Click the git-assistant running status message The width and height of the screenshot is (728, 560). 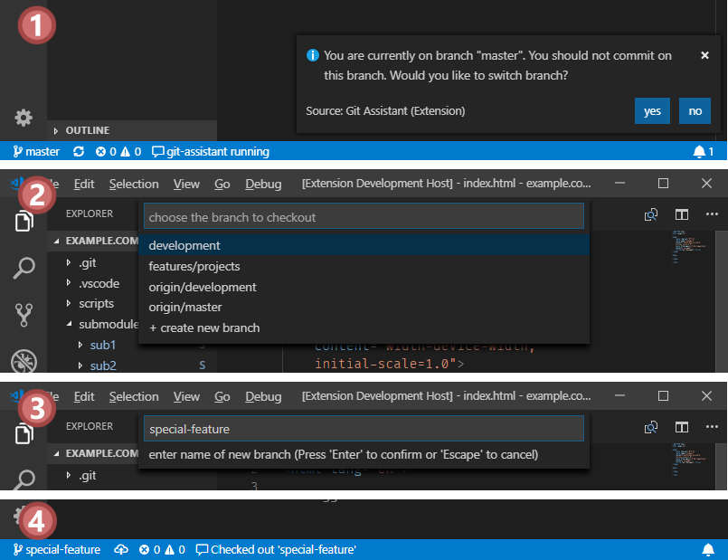coord(211,152)
